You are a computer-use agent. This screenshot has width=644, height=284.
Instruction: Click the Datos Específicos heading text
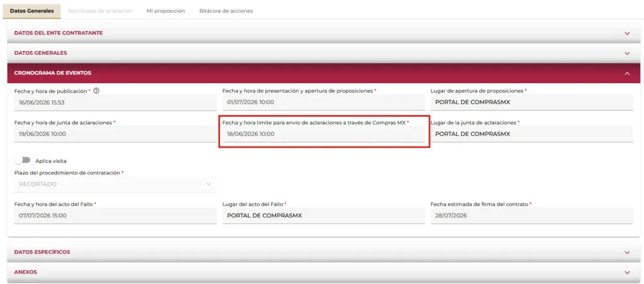(42, 252)
